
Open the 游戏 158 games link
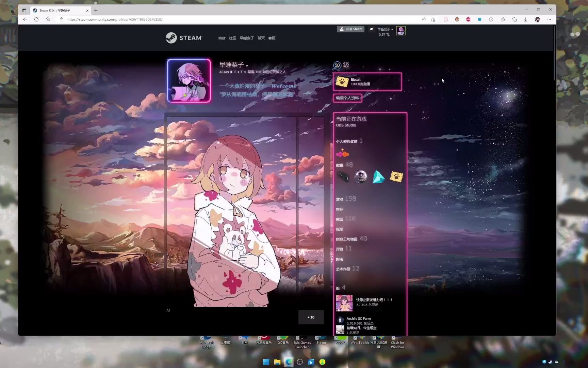346,199
